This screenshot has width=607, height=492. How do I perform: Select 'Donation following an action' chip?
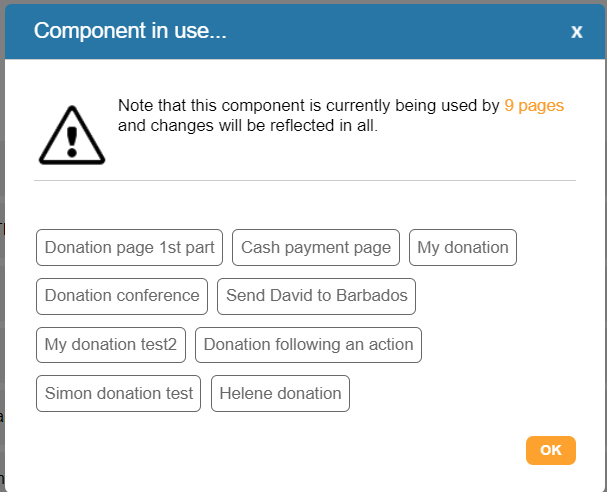click(308, 345)
